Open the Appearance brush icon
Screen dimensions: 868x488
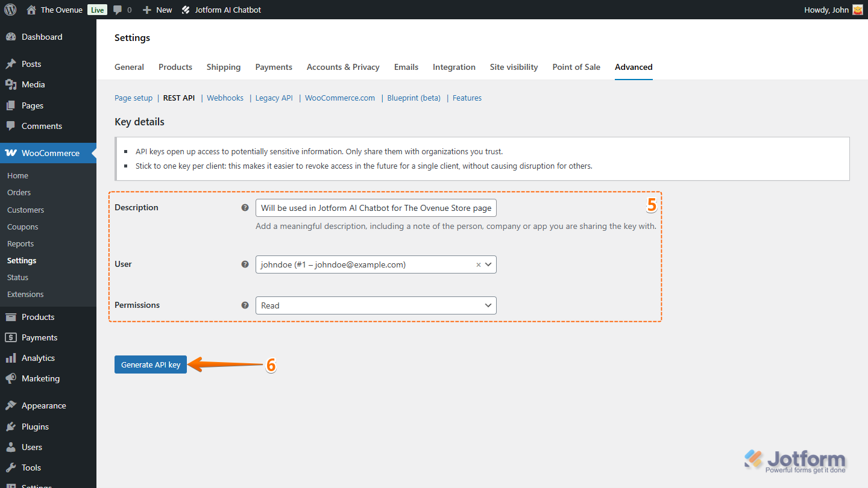12,405
